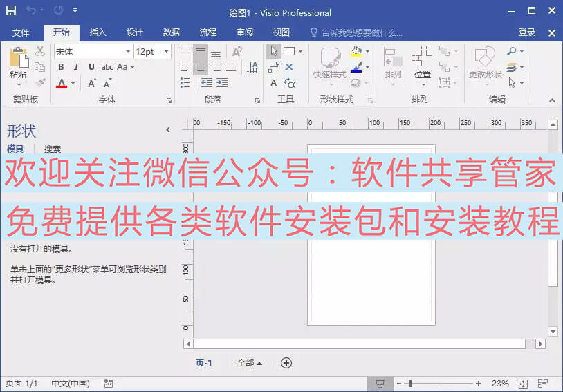This screenshot has width=563, height=392.
Task: Activate the Format Painter brush
Action: pos(40,82)
